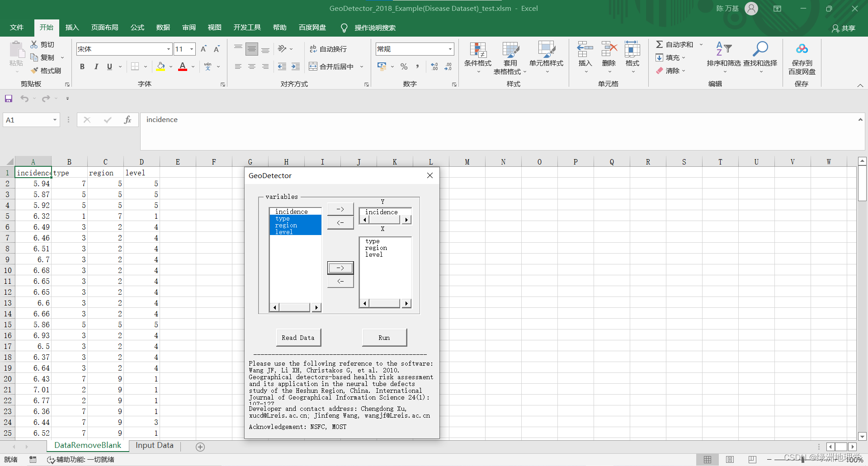Click the Read Data button

[298, 338]
